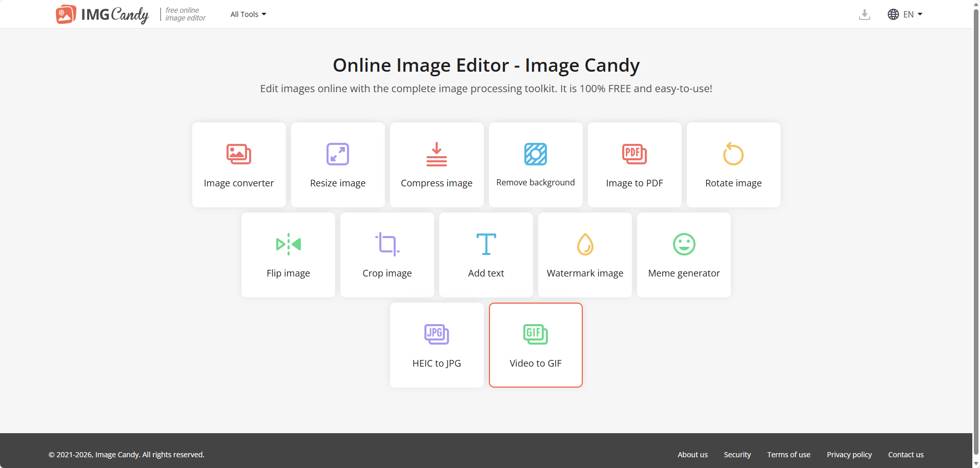Click the Add text T icon
The image size is (980, 468).
click(486, 244)
